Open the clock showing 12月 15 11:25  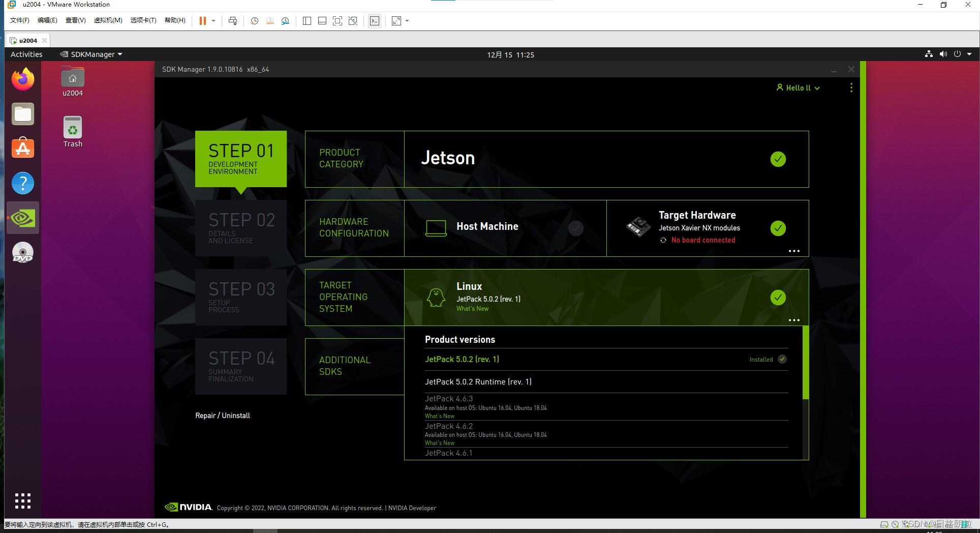tap(510, 54)
